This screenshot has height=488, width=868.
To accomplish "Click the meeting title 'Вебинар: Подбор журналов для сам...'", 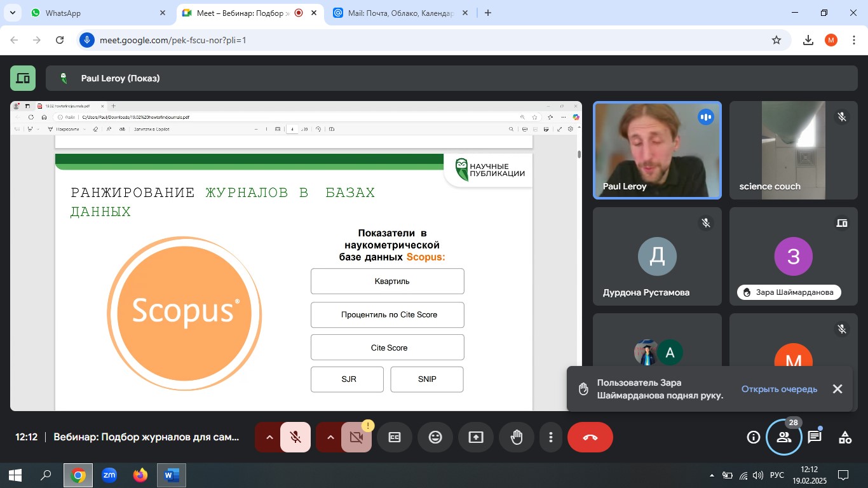I will click(x=147, y=437).
